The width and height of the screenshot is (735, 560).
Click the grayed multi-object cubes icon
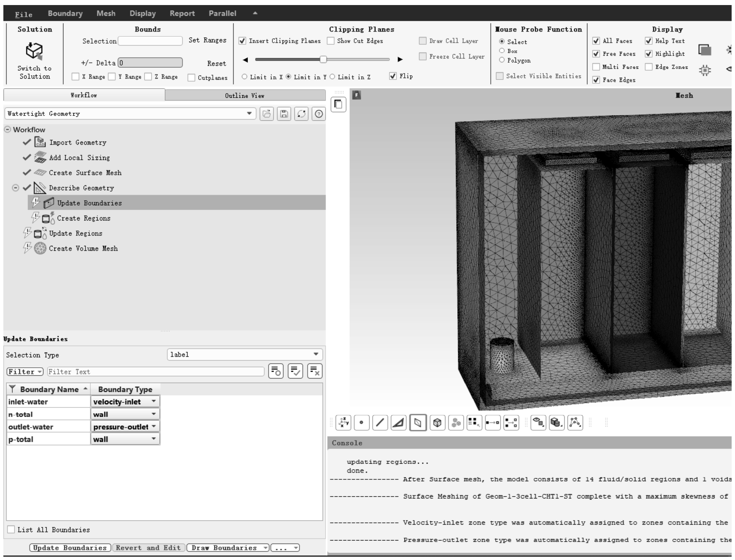(456, 423)
